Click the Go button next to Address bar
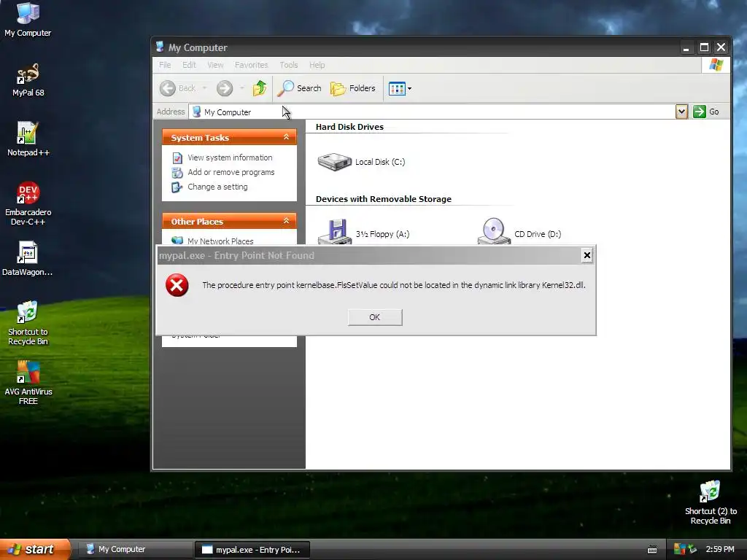Screen dimensions: 747x560 click(706, 112)
